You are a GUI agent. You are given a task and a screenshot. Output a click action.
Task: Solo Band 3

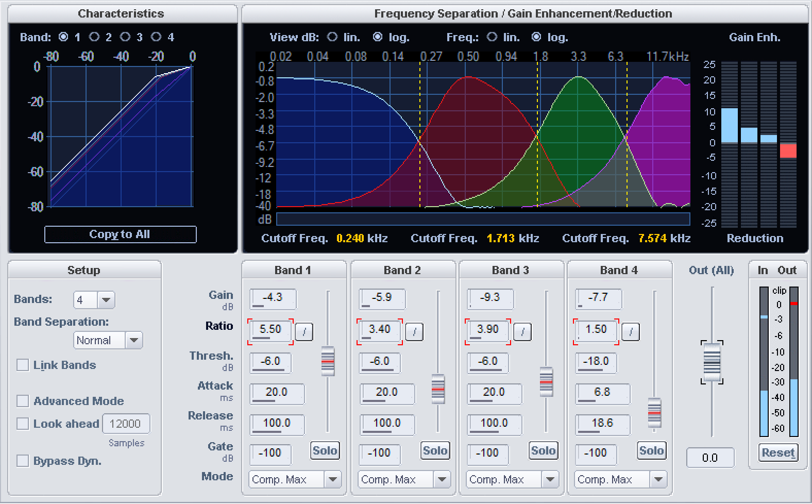(543, 450)
